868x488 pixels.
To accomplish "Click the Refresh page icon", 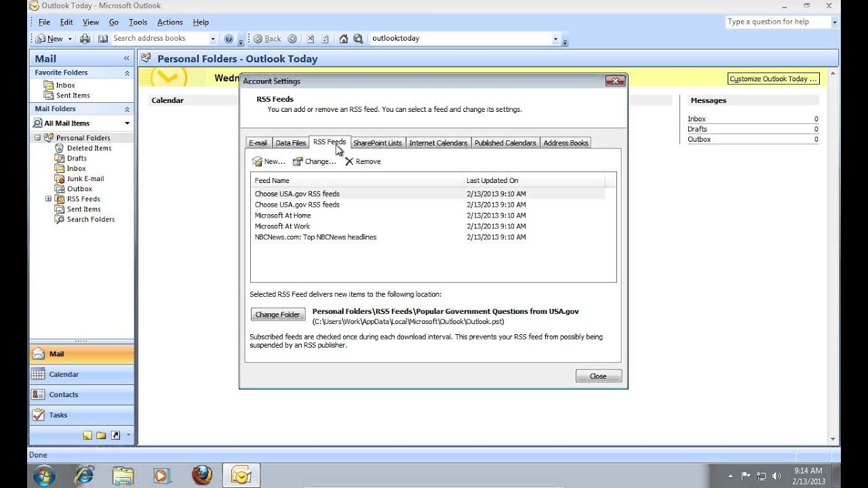I will [x=325, y=39].
